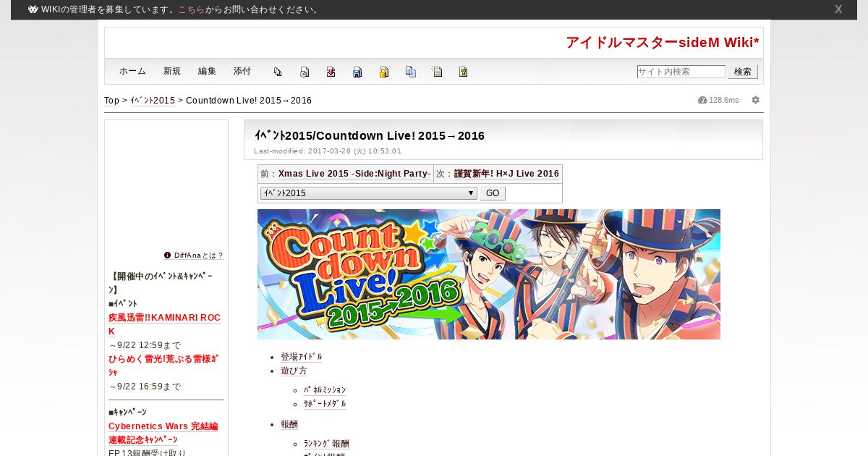This screenshot has height=456, width=868.
Task: Open the 新規 menu item
Action: [x=172, y=71]
